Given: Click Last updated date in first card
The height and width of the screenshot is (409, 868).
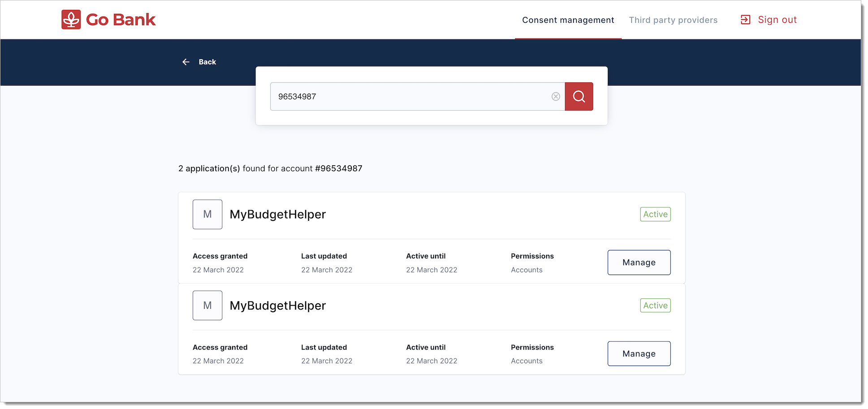Looking at the screenshot, I should click(x=327, y=270).
